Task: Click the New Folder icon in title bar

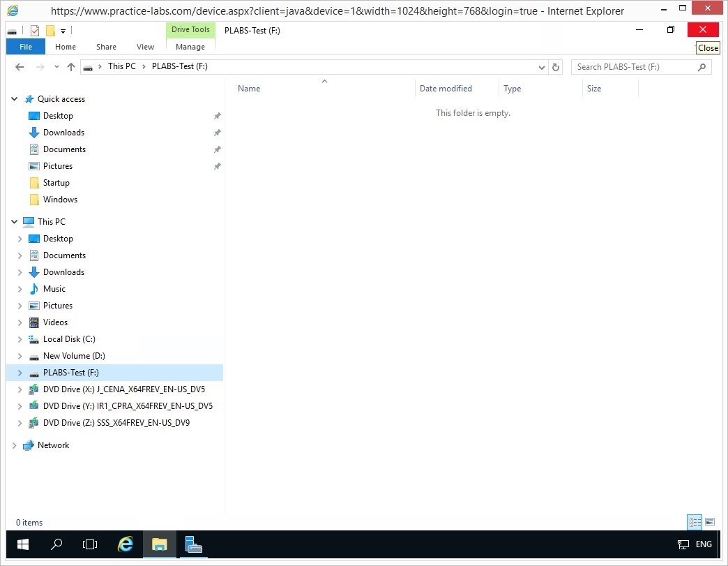Action: click(x=50, y=31)
